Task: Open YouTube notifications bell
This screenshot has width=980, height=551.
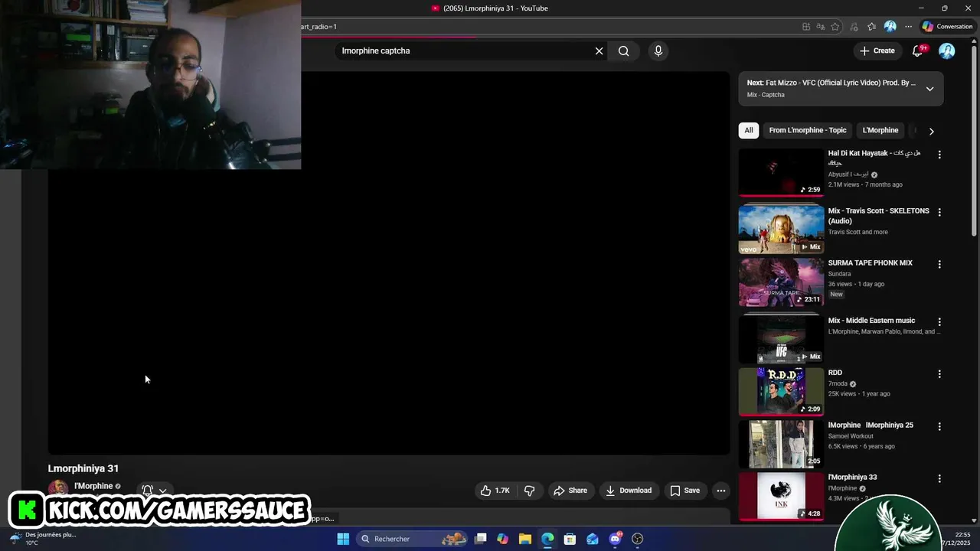Action: tap(917, 51)
